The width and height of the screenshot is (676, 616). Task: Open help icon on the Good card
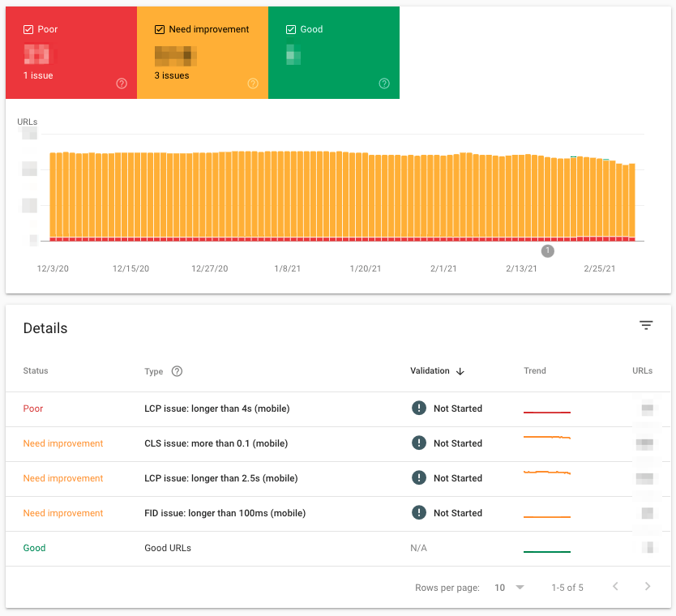384,83
